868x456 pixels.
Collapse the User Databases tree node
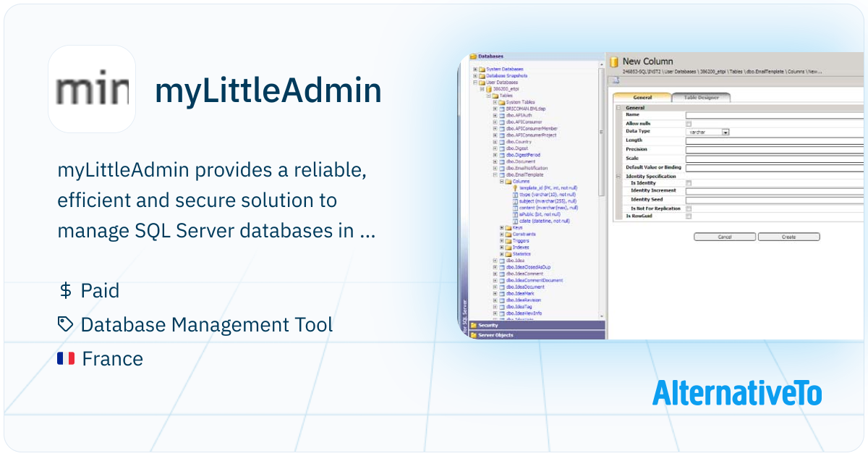pyautogui.click(x=475, y=82)
